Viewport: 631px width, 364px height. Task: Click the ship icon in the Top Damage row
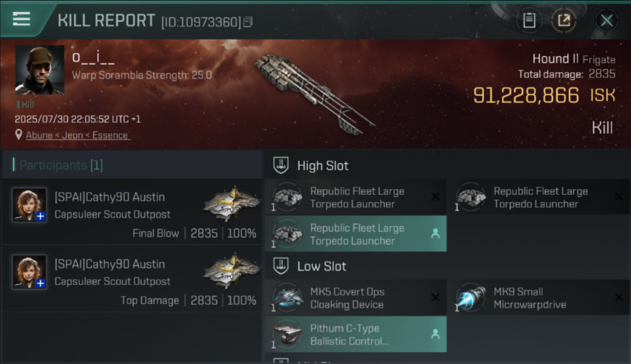[232, 270]
